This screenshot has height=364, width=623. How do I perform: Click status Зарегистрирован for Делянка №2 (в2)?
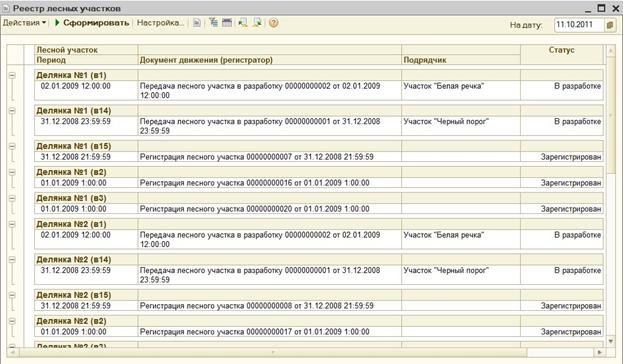[x=571, y=332]
